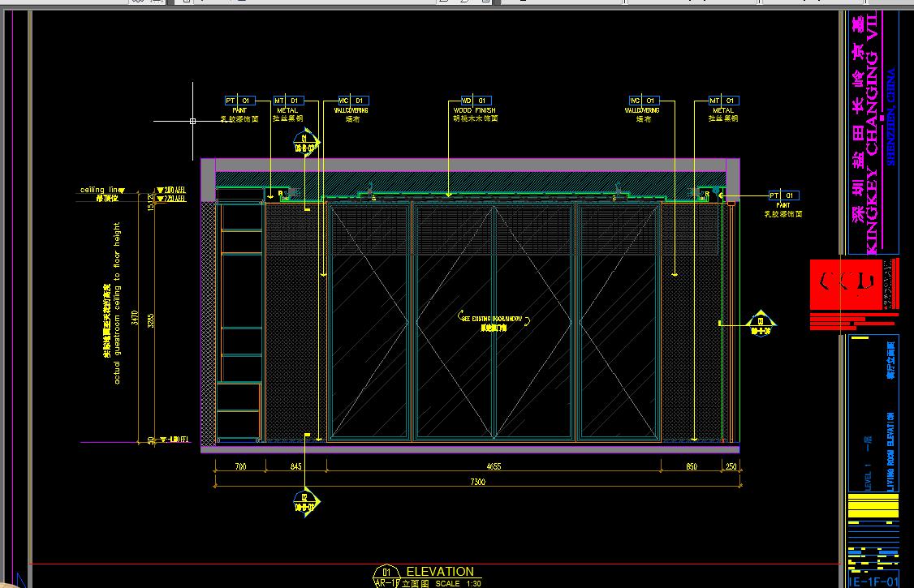Click the '4655' dimension text
914x588 pixels.
point(494,466)
